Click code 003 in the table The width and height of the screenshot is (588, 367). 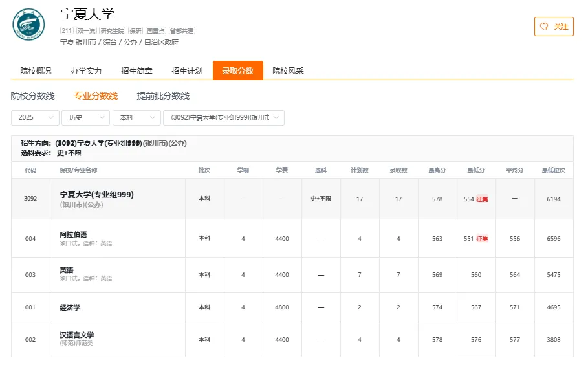[x=30, y=275]
